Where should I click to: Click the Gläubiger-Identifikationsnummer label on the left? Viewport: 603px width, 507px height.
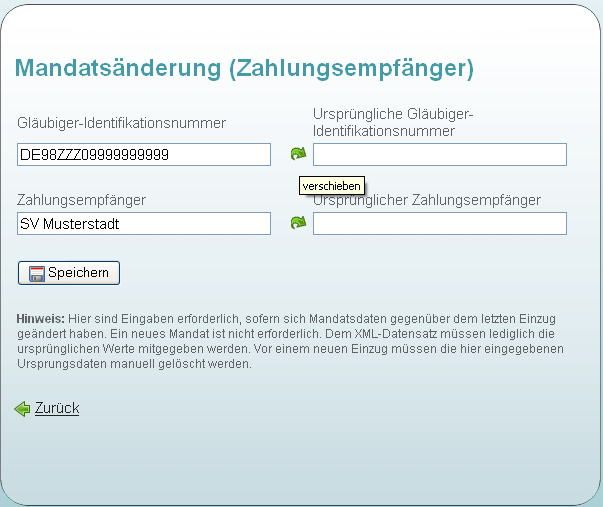[x=121, y=123]
